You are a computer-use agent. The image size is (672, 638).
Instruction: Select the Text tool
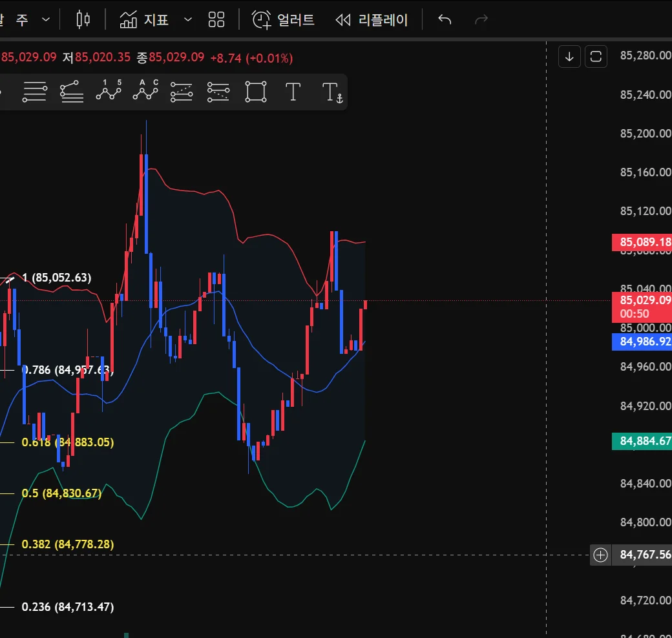click(293, 92)
